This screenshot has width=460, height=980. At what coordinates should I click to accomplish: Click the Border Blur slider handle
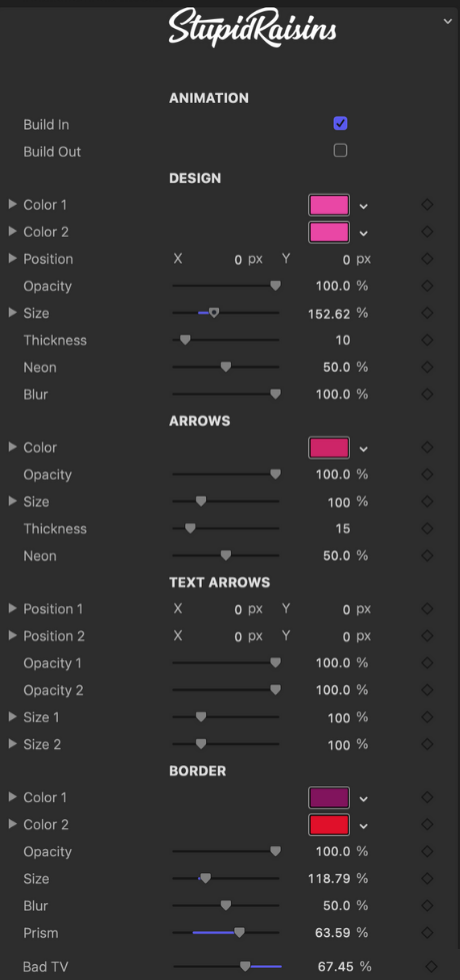click(226, 906)
